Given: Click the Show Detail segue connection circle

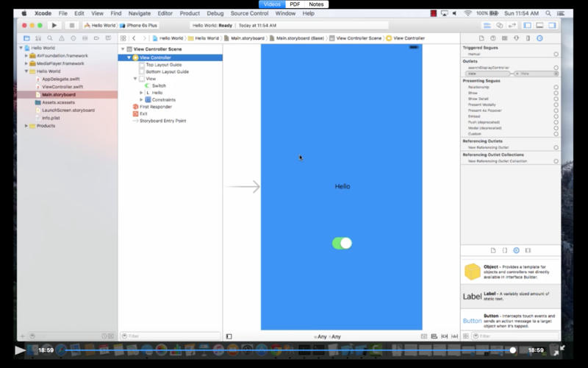Looking at the screenshot, I should 556,99.
